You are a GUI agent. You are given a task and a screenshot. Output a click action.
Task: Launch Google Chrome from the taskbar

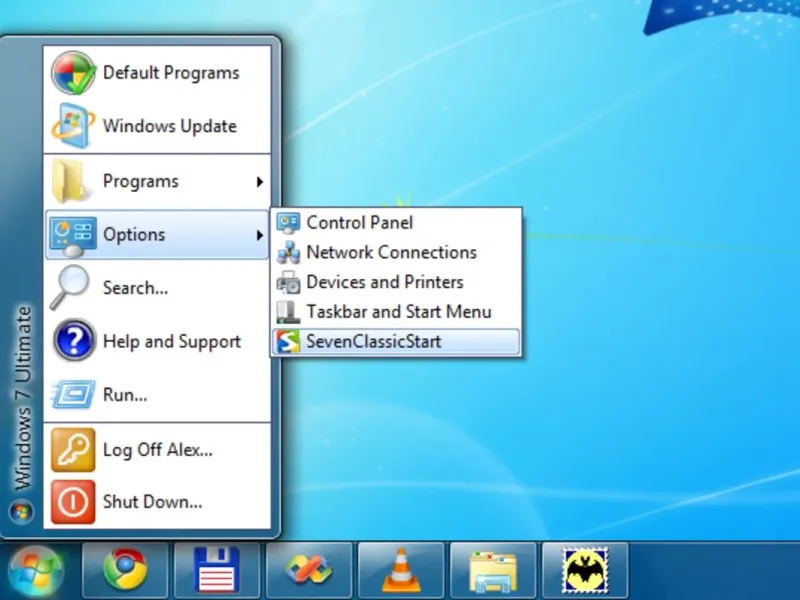125,570
